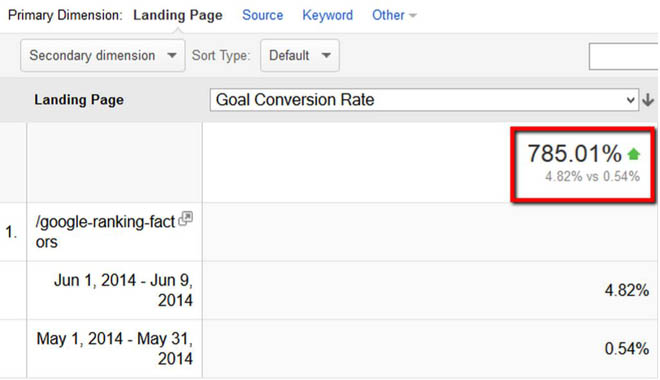Switch primary dimension to Source
Image resolution: width=660 pixels, height=380 pixels.
262,15
